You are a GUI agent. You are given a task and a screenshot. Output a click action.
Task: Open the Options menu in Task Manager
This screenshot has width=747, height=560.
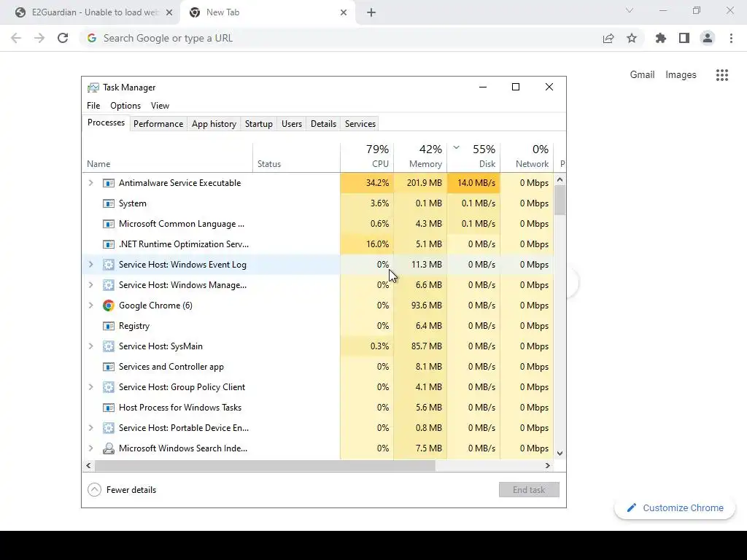125,106
